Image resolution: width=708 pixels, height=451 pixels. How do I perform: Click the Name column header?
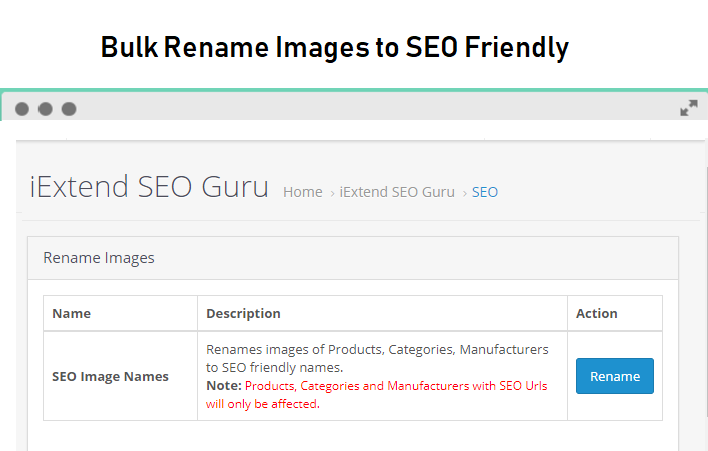(71, 313)
